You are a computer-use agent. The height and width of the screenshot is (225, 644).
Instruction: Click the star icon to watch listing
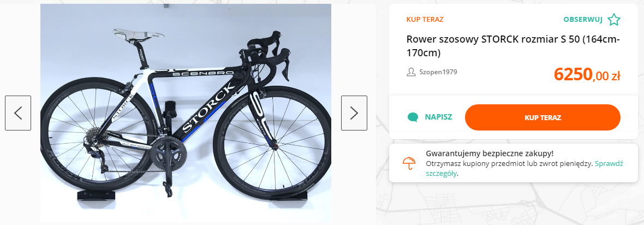coord(614,20)
